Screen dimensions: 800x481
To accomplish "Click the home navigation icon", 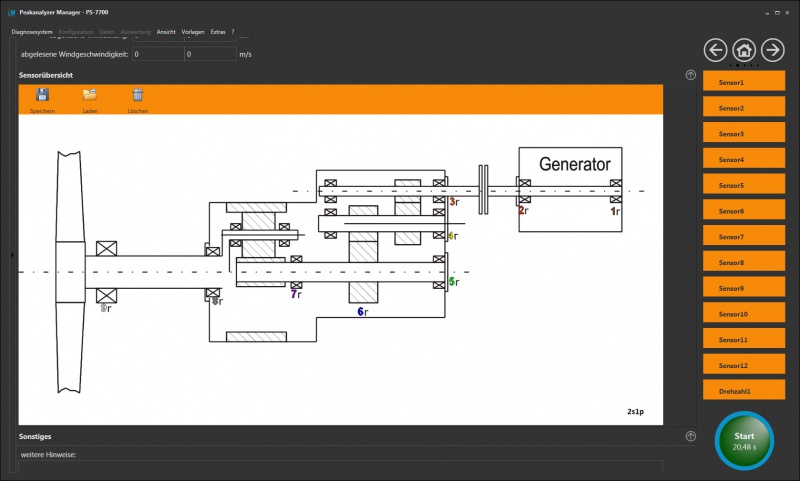I will [744, 50].
